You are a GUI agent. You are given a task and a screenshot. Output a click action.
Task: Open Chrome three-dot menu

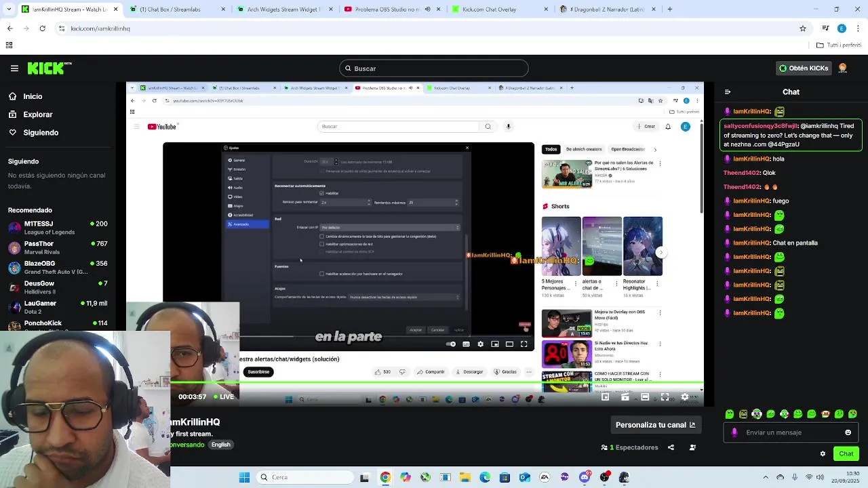point(859,28)
